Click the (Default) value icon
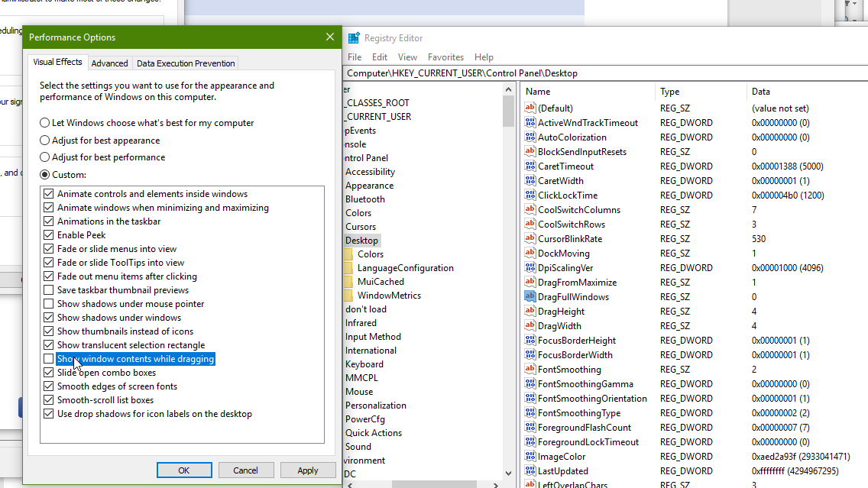Viewport: 868px width, 488px height. (x=530, y=108)
